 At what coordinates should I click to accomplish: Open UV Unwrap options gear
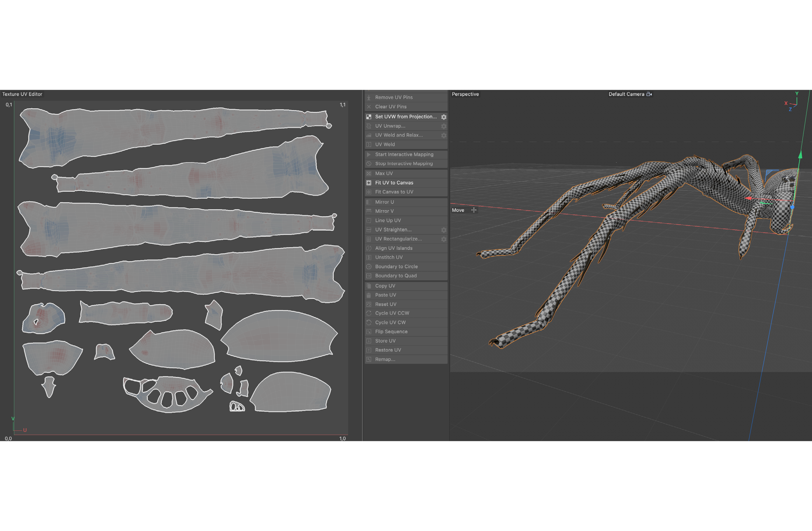(443, 126)
